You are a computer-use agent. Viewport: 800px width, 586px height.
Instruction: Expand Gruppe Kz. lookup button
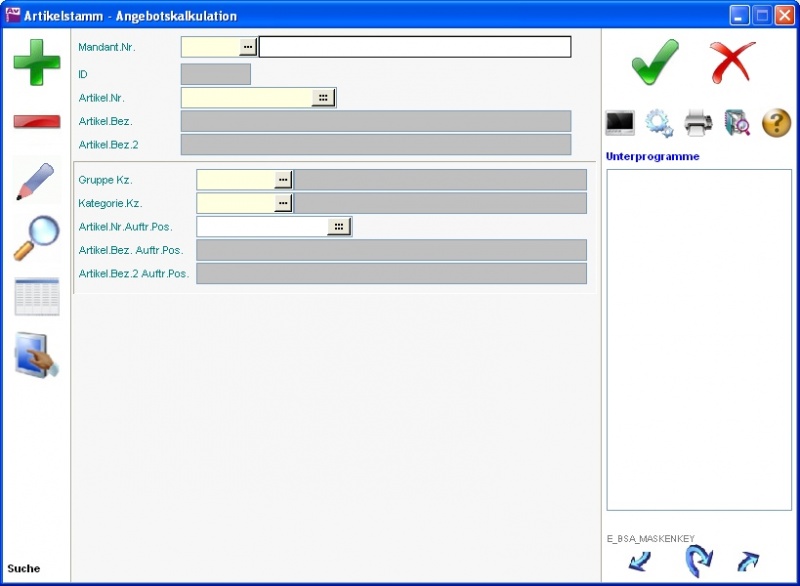click(283, 179)
